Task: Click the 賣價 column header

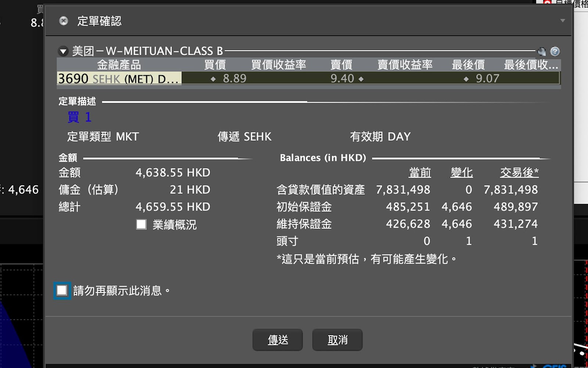Action: [341, 65]
